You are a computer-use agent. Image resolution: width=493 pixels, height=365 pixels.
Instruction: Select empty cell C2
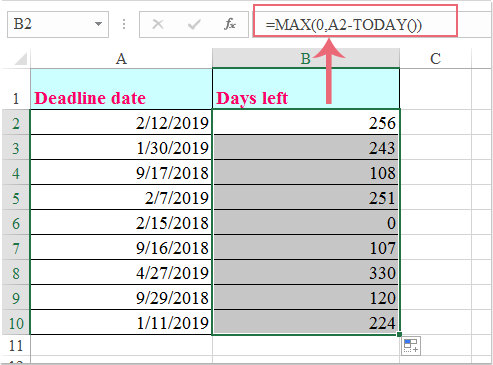click(436, 122)
